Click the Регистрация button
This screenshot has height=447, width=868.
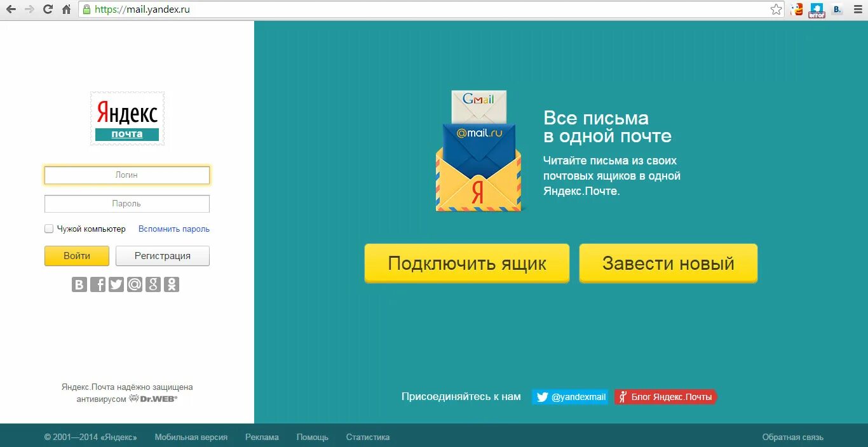click(163, 256)
